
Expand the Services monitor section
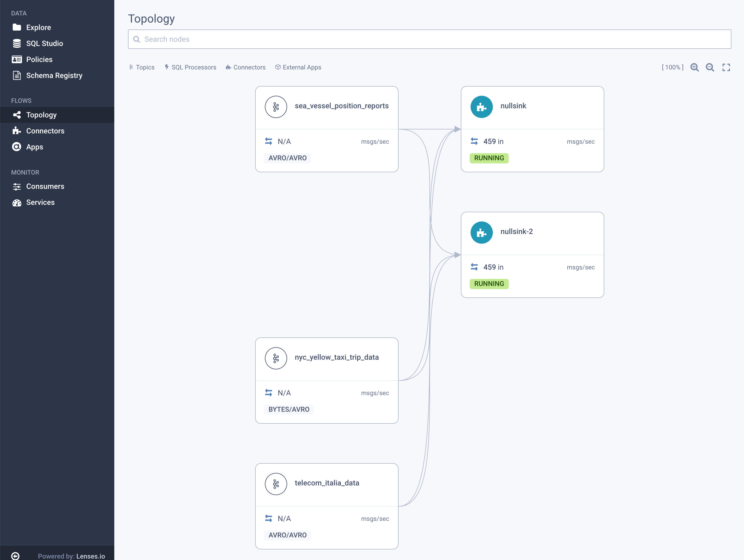coord(40,202)
